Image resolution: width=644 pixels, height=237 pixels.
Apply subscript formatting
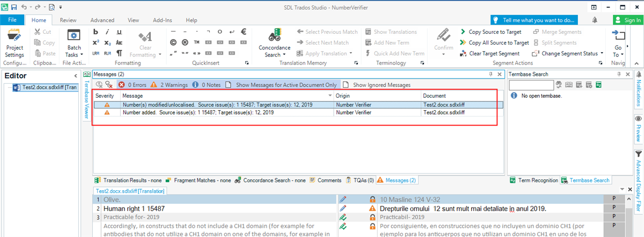pyautogui.click(x=107, y=42)
